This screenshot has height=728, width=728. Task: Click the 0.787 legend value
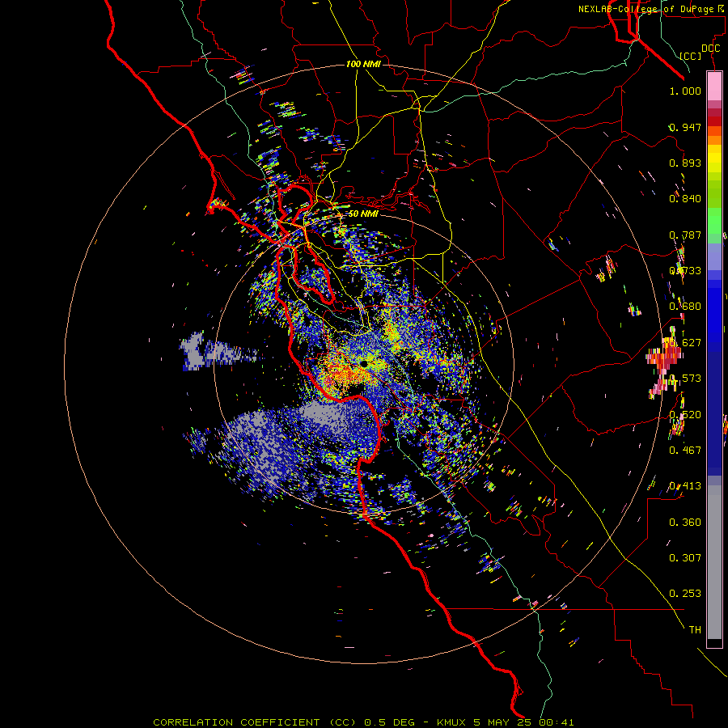685,235
